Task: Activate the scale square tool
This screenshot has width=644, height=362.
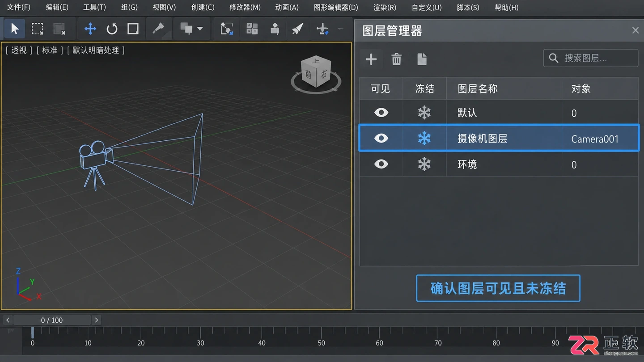Action: 133,29
